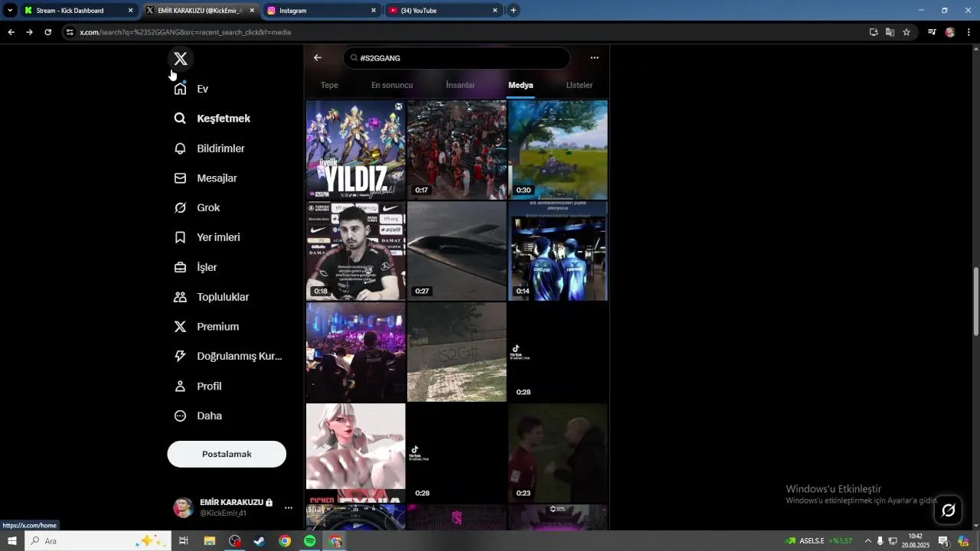980x551 pixels.
Task: Click in #S2GGANG search field
Action: (x=456, y=58)
